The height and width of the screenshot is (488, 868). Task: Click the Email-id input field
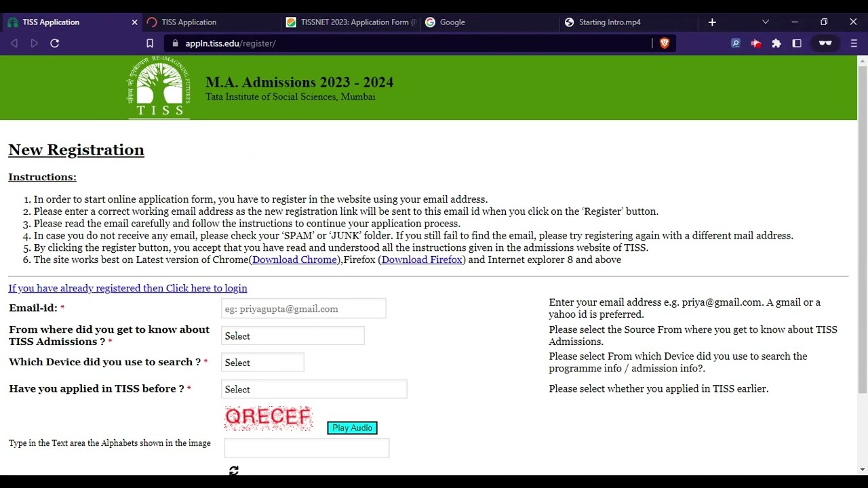pyautogui.click(x=304, y=309)
